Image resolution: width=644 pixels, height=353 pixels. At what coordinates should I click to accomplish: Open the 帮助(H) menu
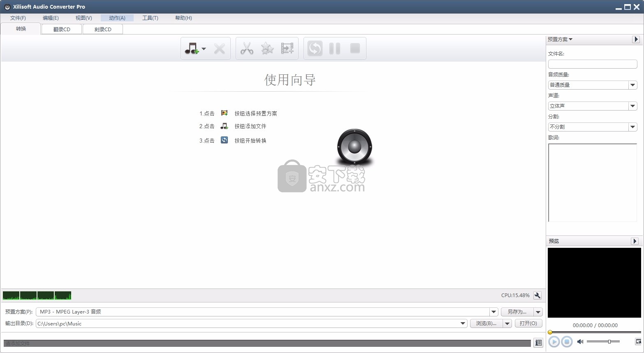tap(183, 18)
